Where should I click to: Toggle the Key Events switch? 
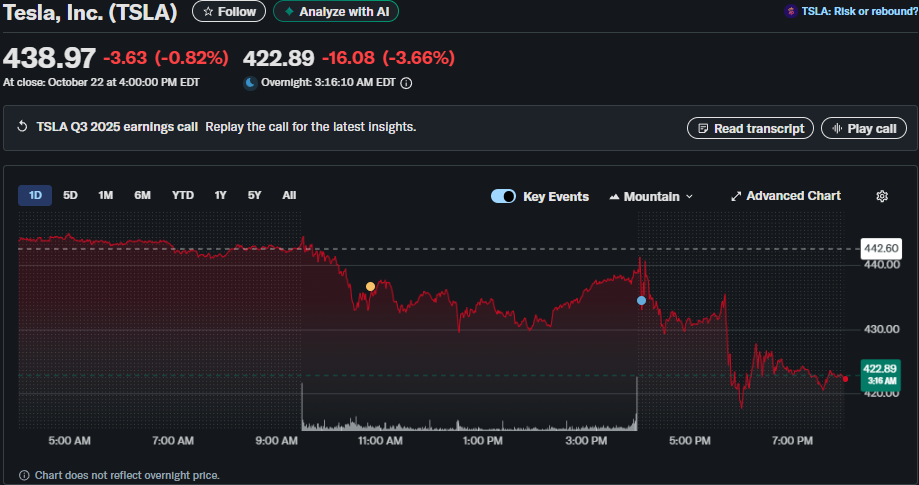503,196
